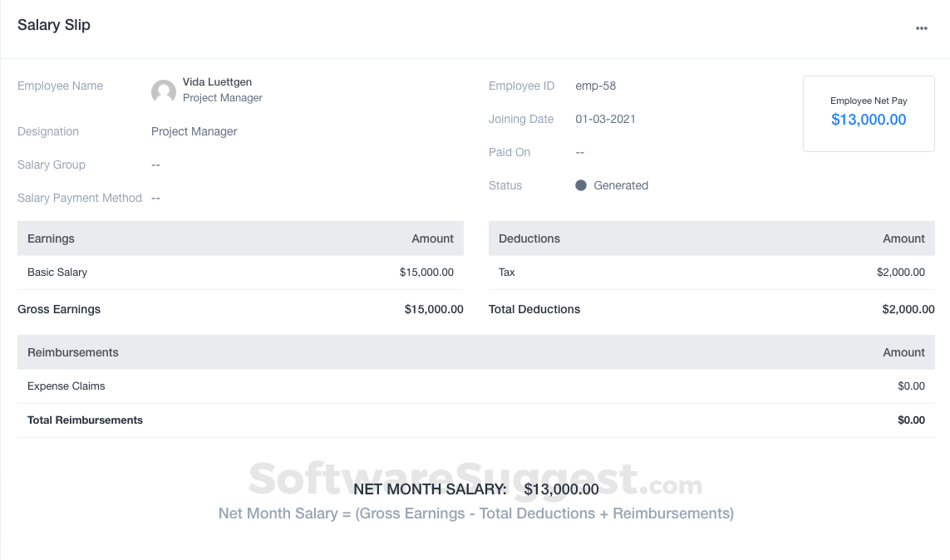Viewport: 950px width, 560px height.
Task: Click the Generated status dot indicator
Action: point(581,185)
